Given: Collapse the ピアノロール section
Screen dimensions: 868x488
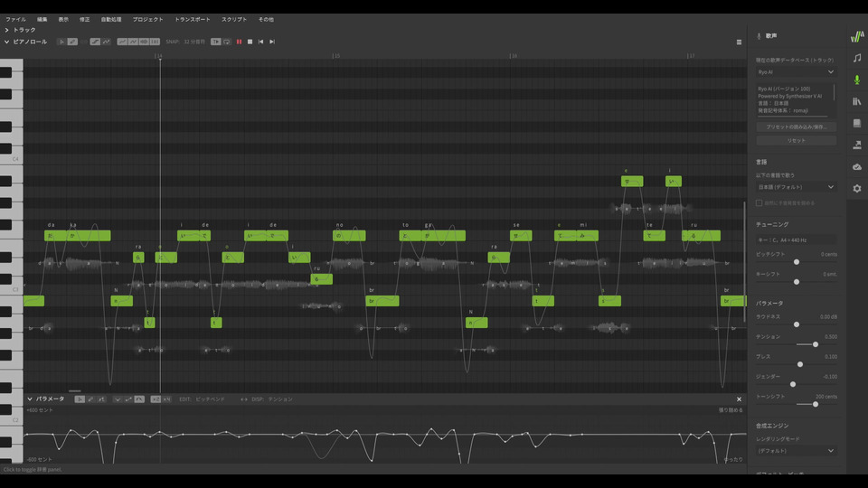Looking at the screenshot, I should pyautogui.click(x=6, y=42).
